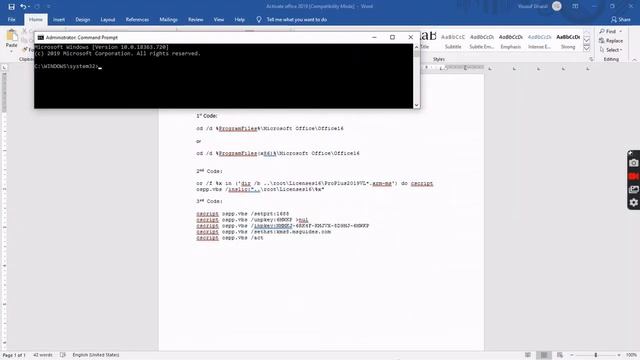Apply the Title style
Screen dimensions: 640x360
click(x=427, y=41)
